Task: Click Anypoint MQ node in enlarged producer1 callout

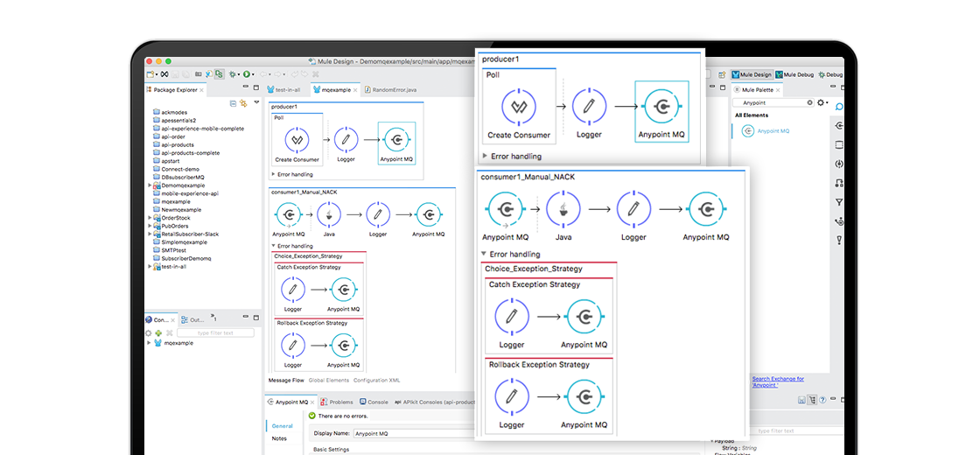Action: pyautogui.click(x=661, y=111)
